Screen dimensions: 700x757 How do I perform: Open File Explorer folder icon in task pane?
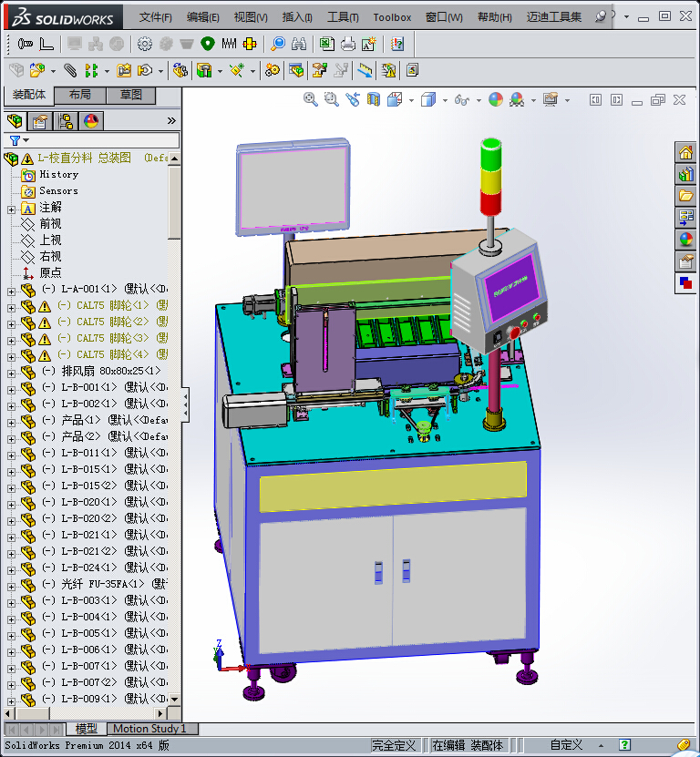point(686,196)
